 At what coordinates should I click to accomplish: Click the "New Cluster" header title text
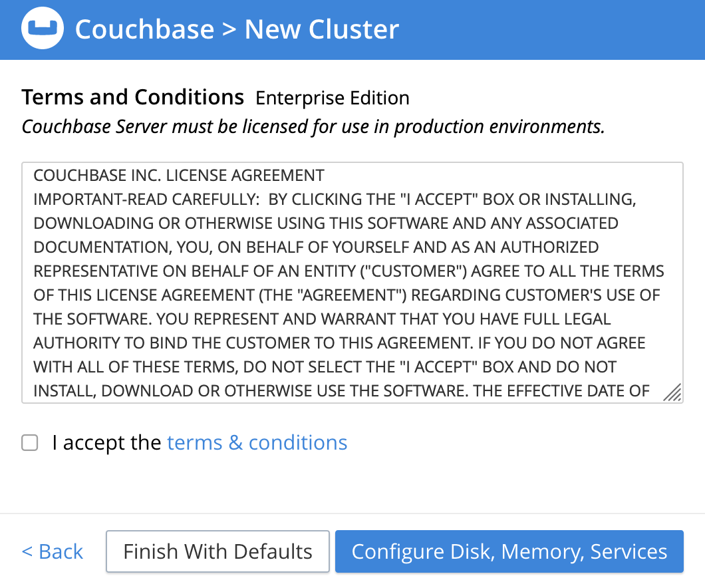pyautogui.click(x=322, y=29)
